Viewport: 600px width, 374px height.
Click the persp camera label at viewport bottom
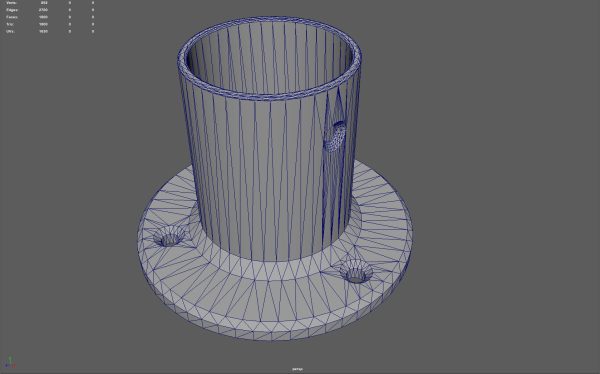pos(297,369)
